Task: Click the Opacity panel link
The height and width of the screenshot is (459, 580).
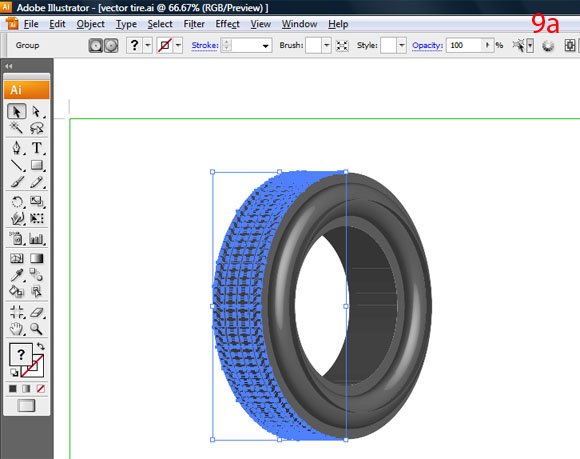Action: [x=427, y=45]
